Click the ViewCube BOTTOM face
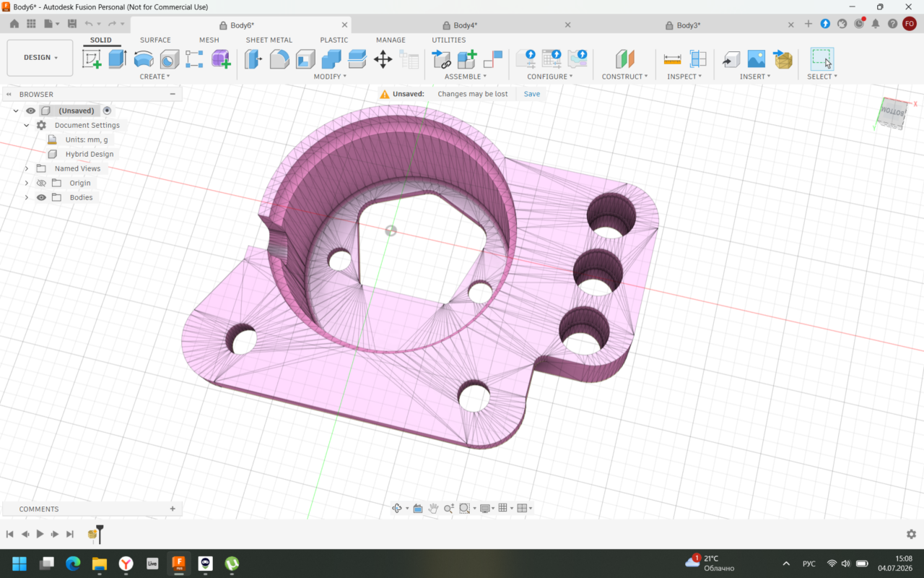 coord(894,113)
